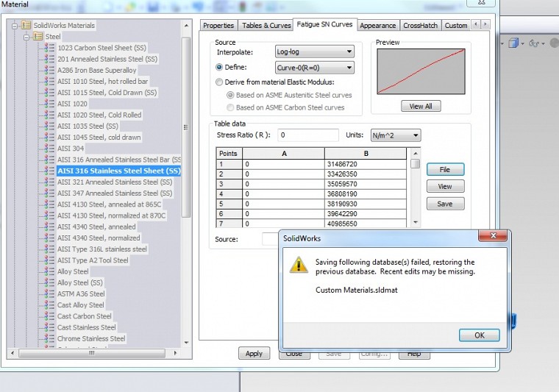The width and height of the screenshot is (559, 392).
Task: Select Derive from material Elastic Modulus option
Action: click(219, 82)
